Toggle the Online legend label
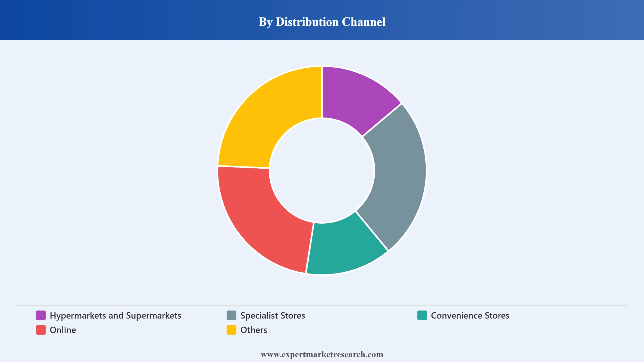Image resolution: width=644 pixels, height=362 pixels. pyautogui.click(x=63, y=330)
